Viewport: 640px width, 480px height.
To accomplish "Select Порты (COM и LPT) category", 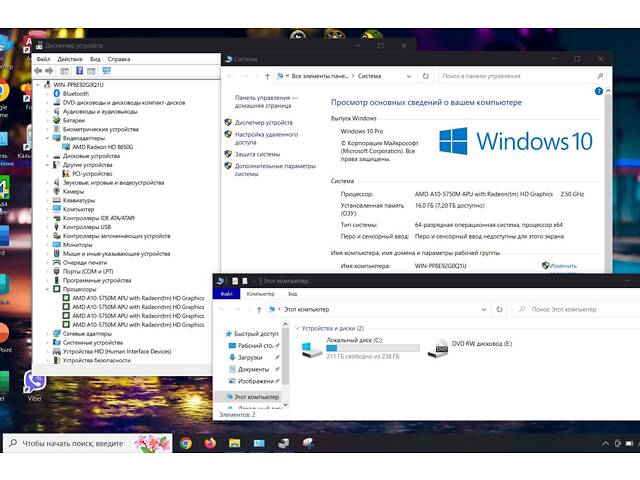I will click(88, 271).
